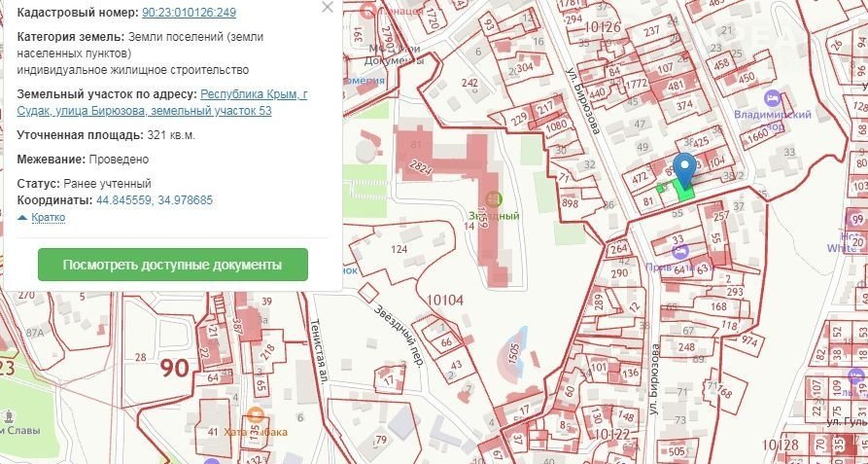
Task: Click parcel number 1772 on the map
Action: coord(637,84)
